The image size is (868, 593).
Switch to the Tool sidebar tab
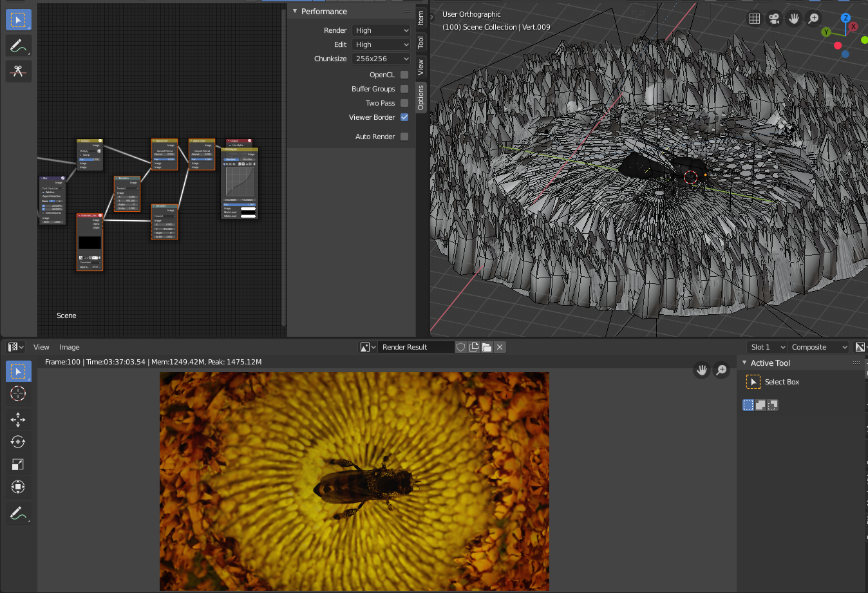click(x=420, y=42)
